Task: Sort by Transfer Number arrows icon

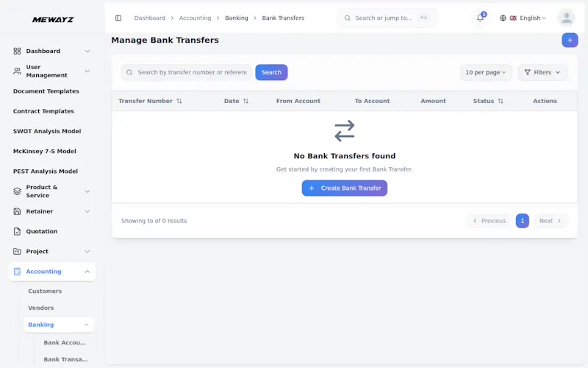Action: coord(179,101)
